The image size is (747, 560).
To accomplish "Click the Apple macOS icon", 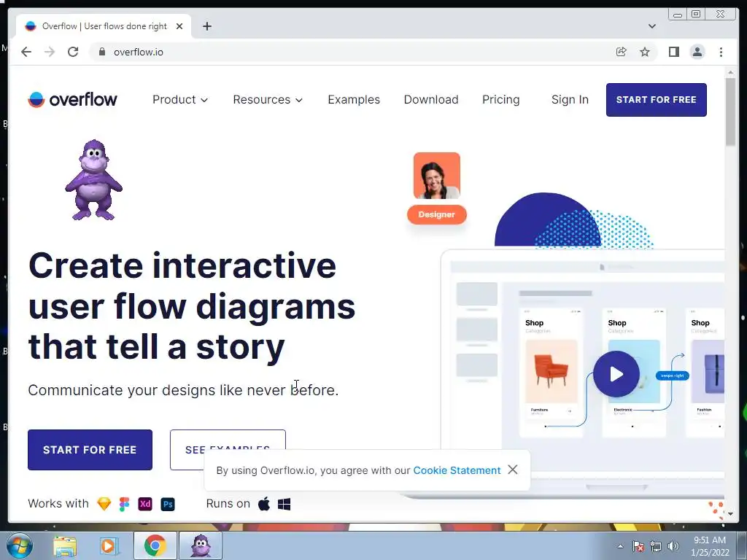I will tap(264, 503).
